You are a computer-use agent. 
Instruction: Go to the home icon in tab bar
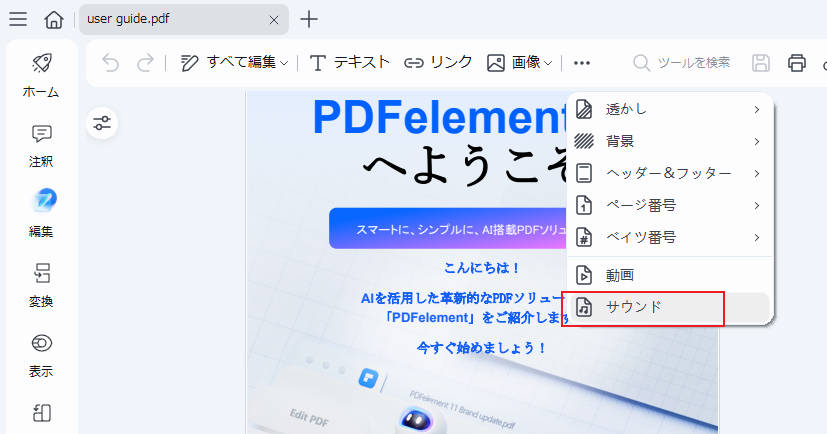(53, 20)
